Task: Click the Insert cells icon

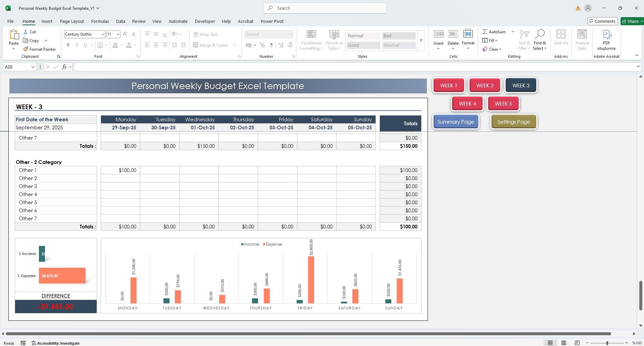Action: pyautogui.click(x=438, y=34)
